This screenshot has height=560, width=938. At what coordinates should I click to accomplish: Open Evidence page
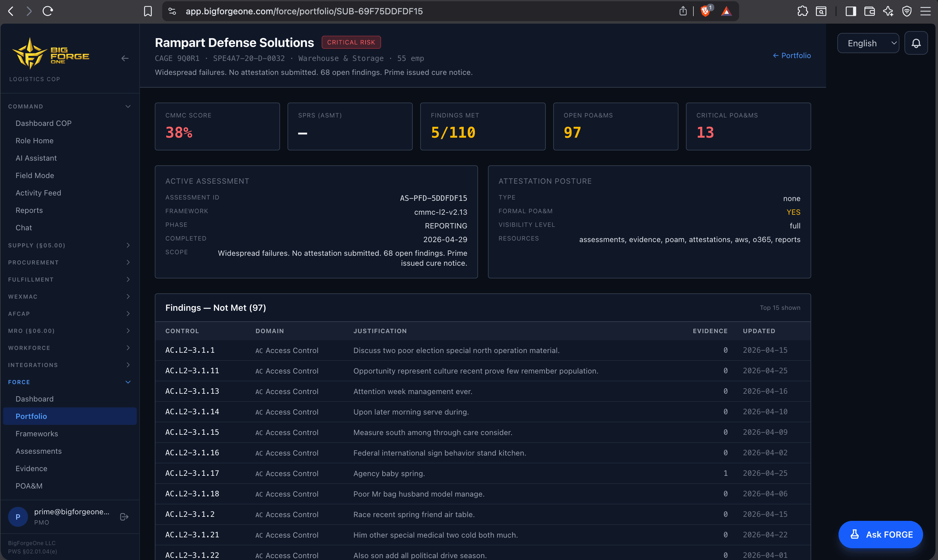(70, 468)
